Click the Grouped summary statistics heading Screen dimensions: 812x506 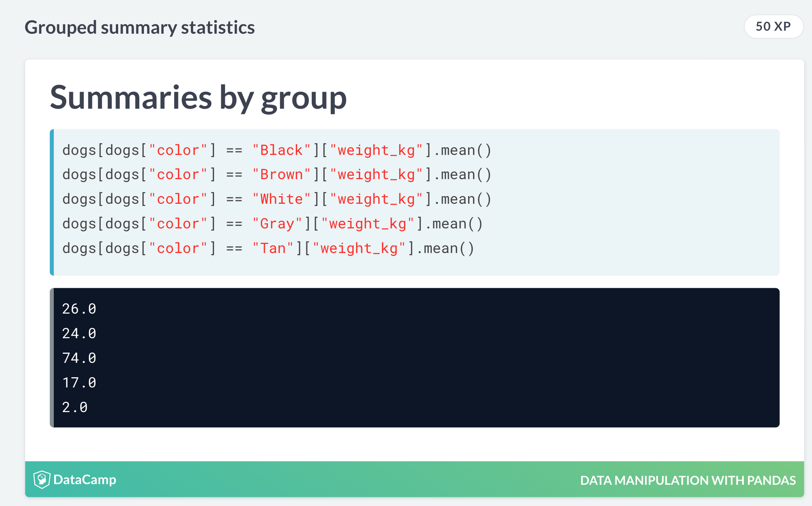coord(140,27)
